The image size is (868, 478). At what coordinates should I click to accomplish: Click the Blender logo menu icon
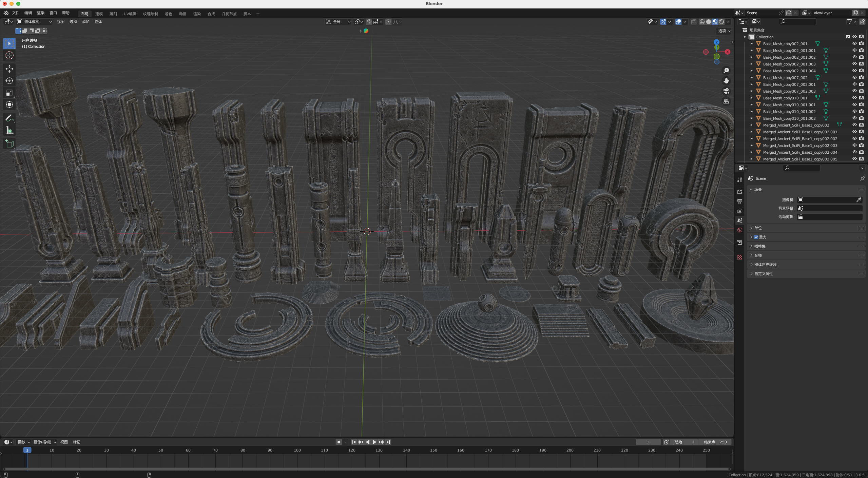tap(6, 13)
